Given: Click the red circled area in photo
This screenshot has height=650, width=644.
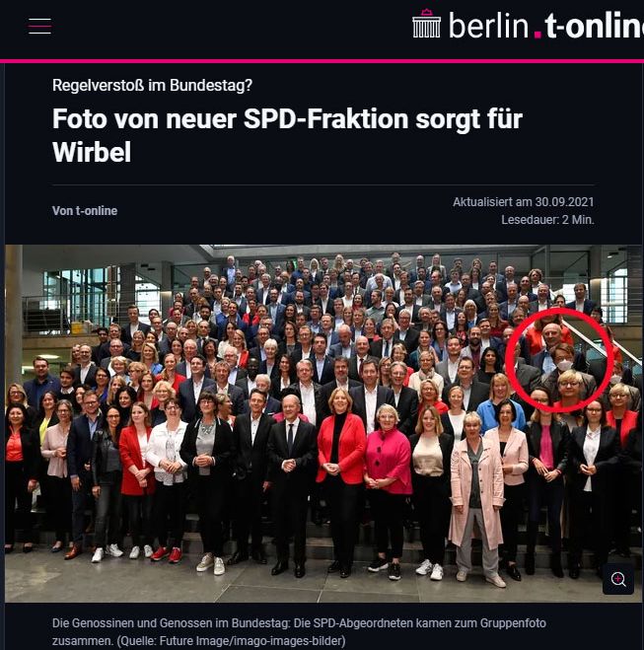Looking at the screenshot, I should coord(559,359).
